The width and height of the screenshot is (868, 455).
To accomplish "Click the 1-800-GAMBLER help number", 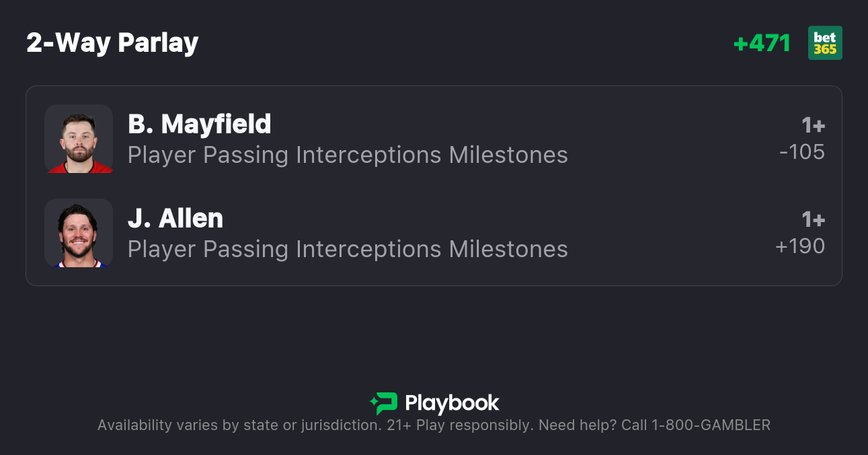I will click(x=711, y=425).
